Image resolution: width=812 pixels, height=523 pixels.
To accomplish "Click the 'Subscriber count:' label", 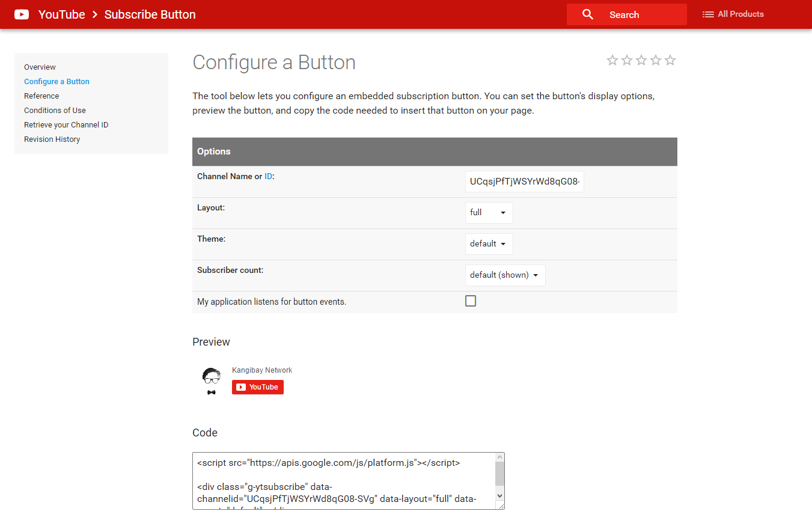I will pyautogui.click(x=230, y=270).
